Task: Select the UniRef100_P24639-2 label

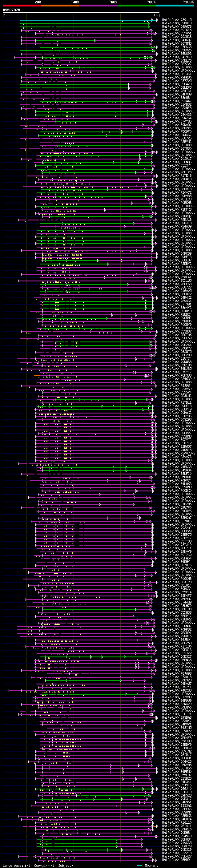Action: [179, 379]
